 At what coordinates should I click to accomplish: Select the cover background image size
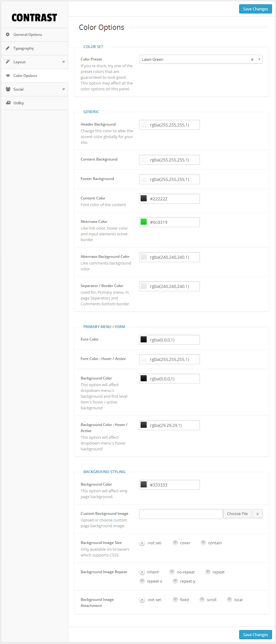tap(175, 543)
